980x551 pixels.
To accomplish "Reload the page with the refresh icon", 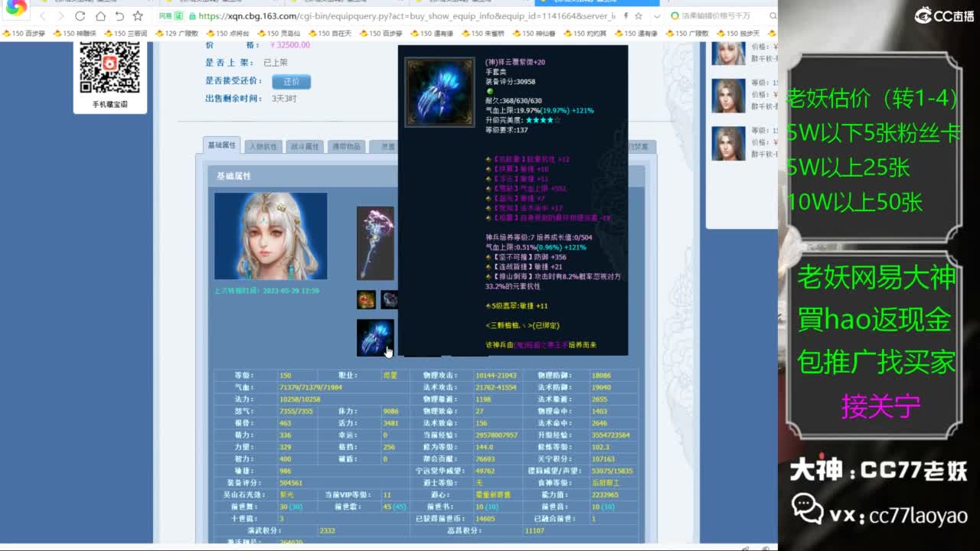I will coord(80,16).
